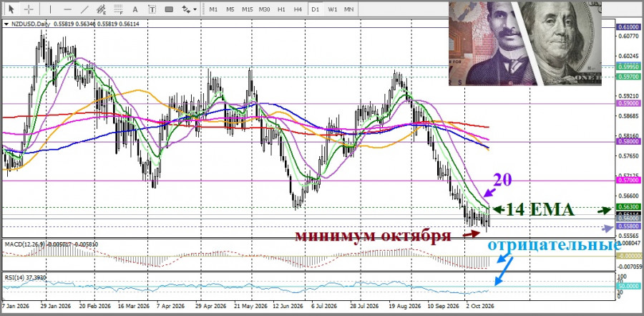Click the 0.57000 price level label

tap(627, 181)
